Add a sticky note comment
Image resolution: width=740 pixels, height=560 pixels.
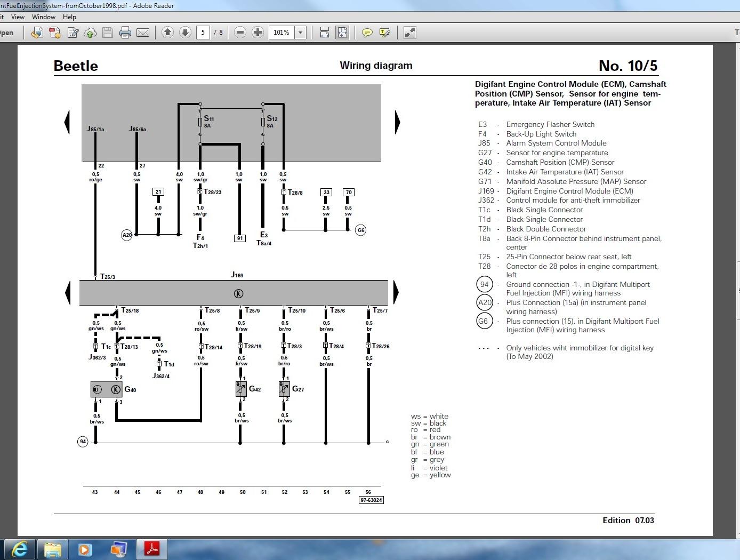(367, 33)
